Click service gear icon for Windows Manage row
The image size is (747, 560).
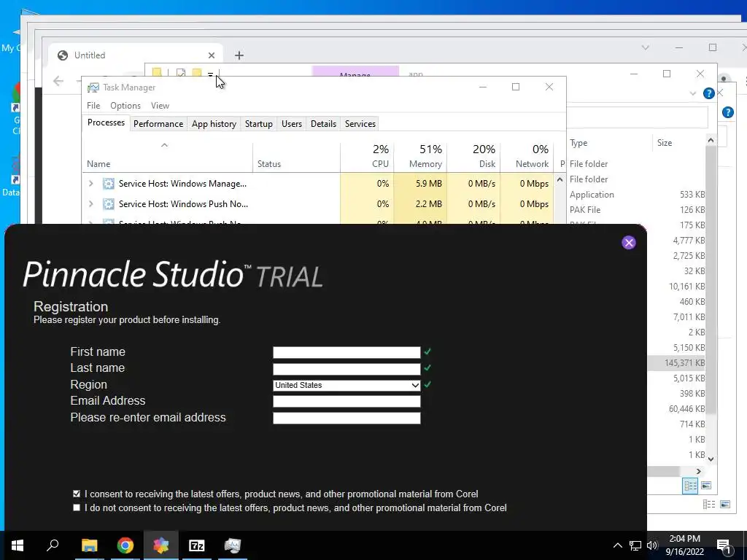109,184
